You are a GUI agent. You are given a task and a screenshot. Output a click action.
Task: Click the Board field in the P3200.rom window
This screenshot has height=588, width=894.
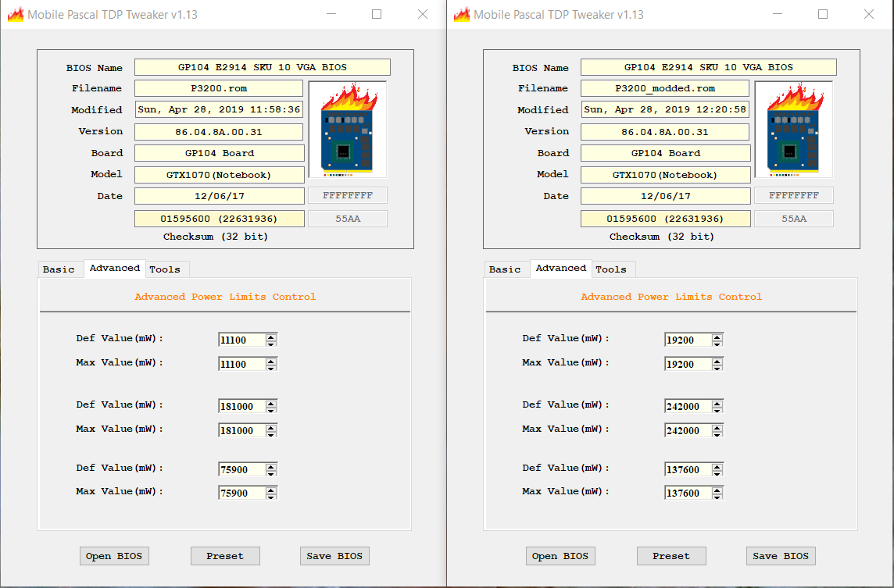[x=220, y=153]
